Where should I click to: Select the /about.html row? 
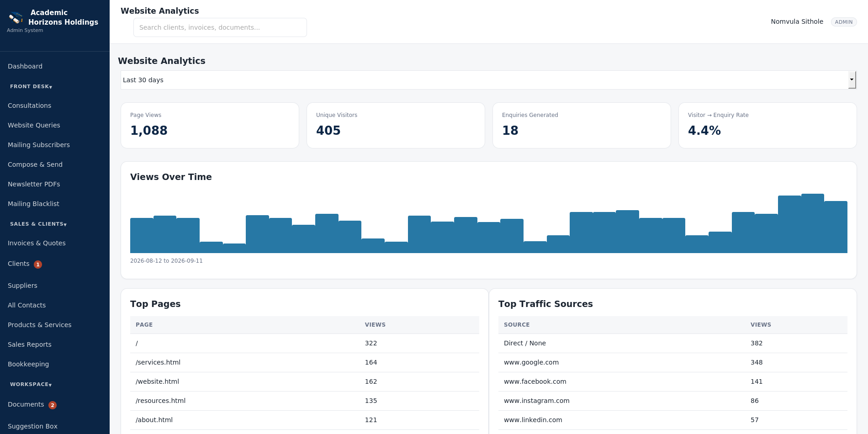coord(305,420)
